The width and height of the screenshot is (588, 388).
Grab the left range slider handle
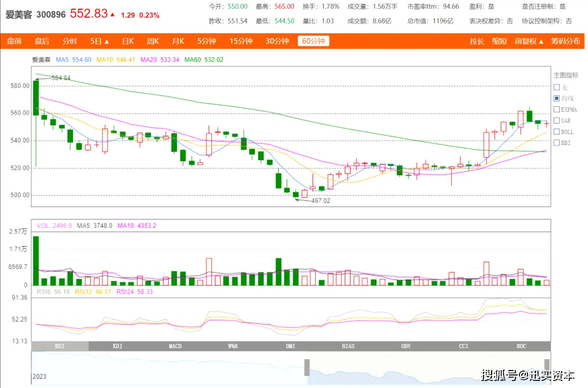pos(307,367)
